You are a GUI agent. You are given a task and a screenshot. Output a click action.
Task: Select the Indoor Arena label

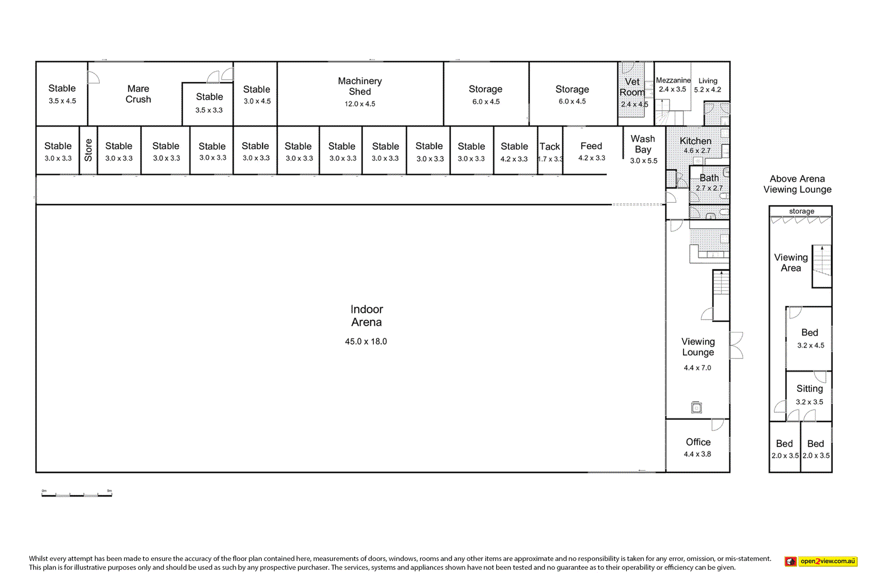tap(367, 316)
